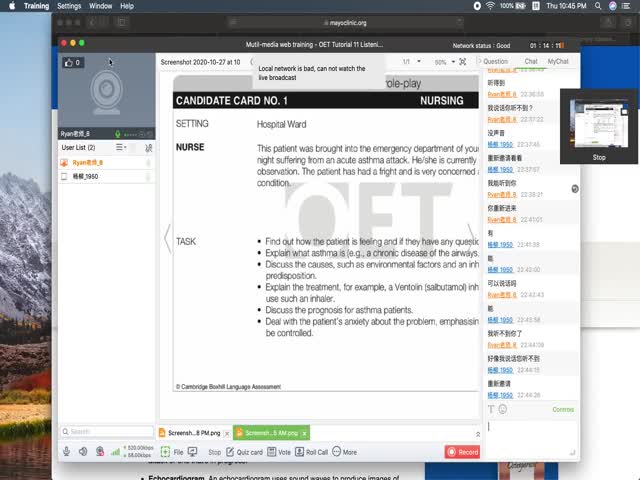Toggle mic for the 1950 user
The height and width of the screenshot is (480, 640).
(x=148, y=176)
